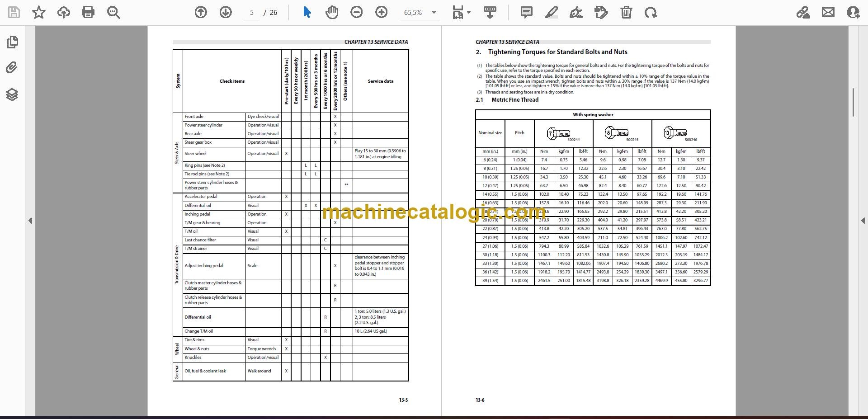Screen dimensions: 868x419
Task: Click the 'Wheel & nuts' check item
Action: [197, 349]
